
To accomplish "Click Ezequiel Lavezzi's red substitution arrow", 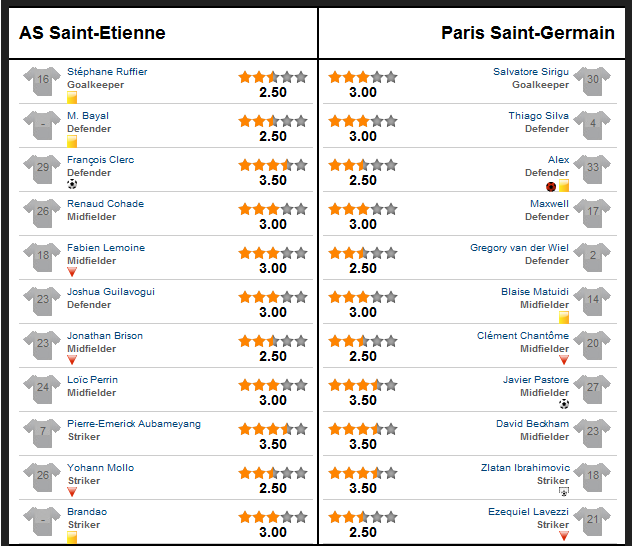I will [x=564, y=536].
